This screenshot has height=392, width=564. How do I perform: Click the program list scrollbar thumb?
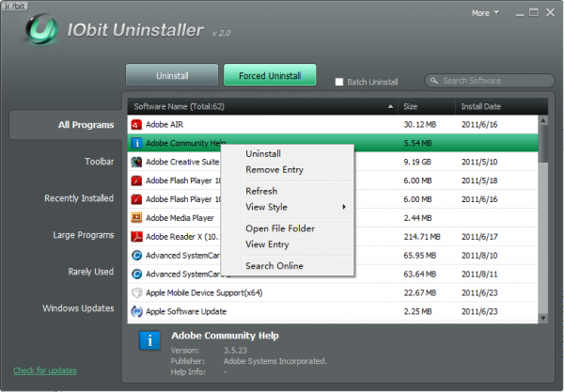pyautogui.click(x=543, y=143)
